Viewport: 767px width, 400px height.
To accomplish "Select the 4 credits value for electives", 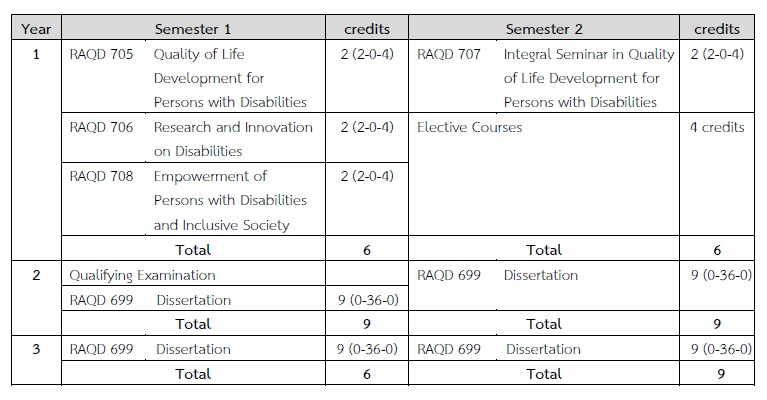I will pos(717,127).
